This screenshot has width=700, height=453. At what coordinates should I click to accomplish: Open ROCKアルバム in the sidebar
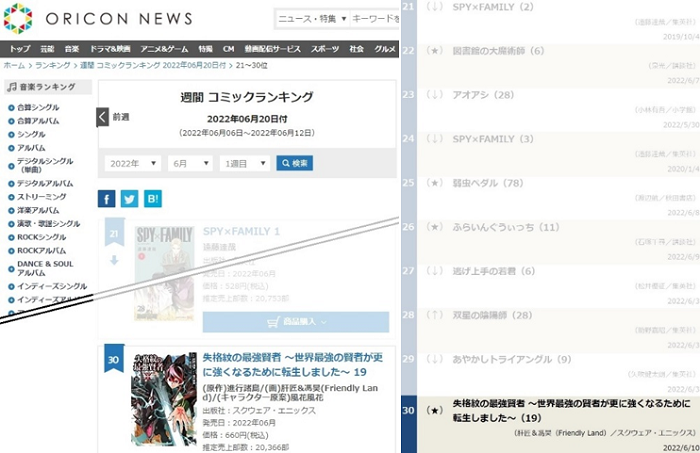coord(42,250)
